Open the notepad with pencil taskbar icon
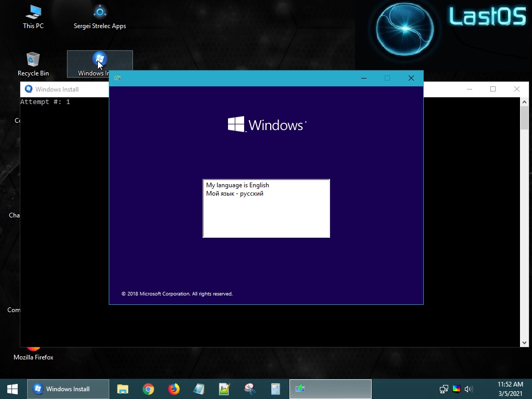This screenshot has height=399, width=532. pos(224,389)
